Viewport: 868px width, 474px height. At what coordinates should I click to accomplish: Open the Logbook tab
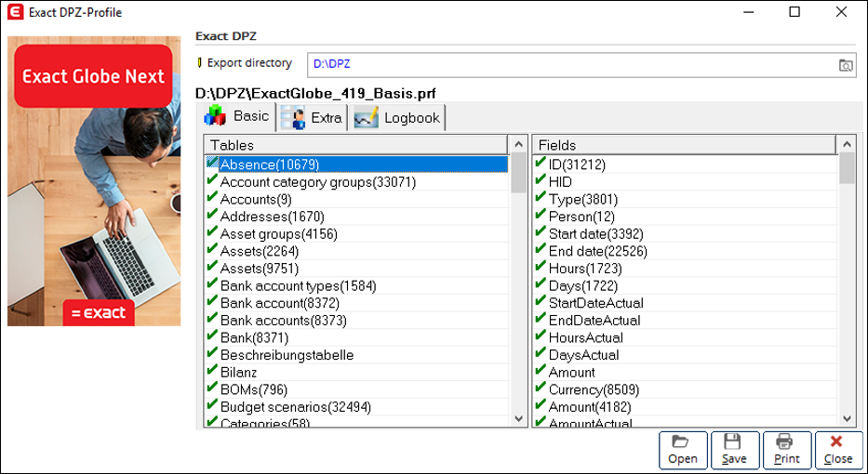coord(397,117)
